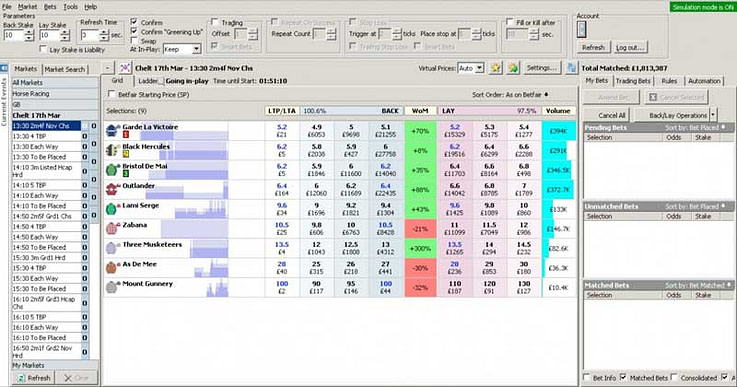This screenshot has width=737, height=387.
Task: Click Zabana's pink silk icon
Action: tap(111, 229)
